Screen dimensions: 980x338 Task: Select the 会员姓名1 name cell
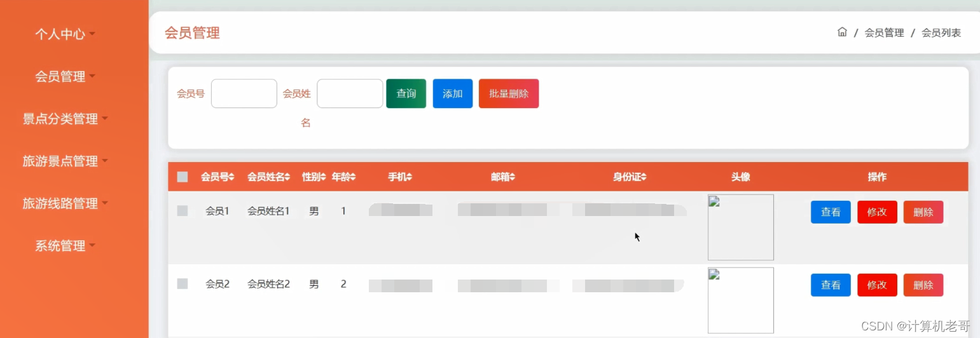[268, 211]
